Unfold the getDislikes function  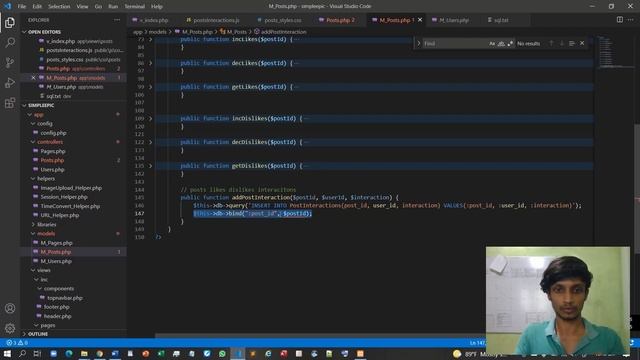tap(151, 166)
